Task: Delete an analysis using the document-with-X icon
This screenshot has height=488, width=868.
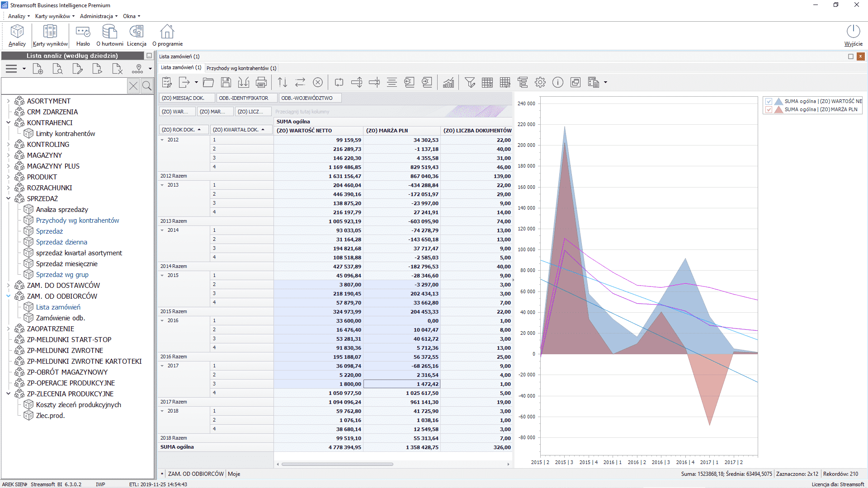Action: [117, 69]
